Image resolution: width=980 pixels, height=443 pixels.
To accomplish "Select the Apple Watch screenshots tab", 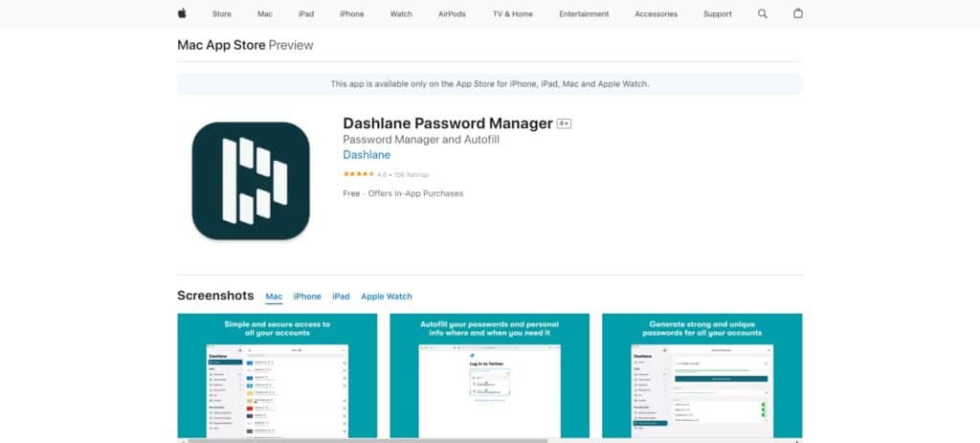I will (387, 297).
